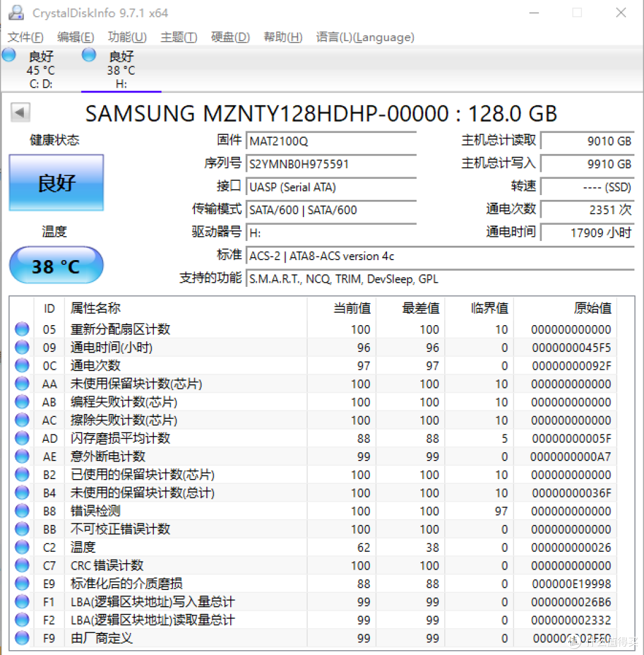This screenshot has width=644, height=655.
Task: Click raw value 0000000045F5
Action: [571, 348]
